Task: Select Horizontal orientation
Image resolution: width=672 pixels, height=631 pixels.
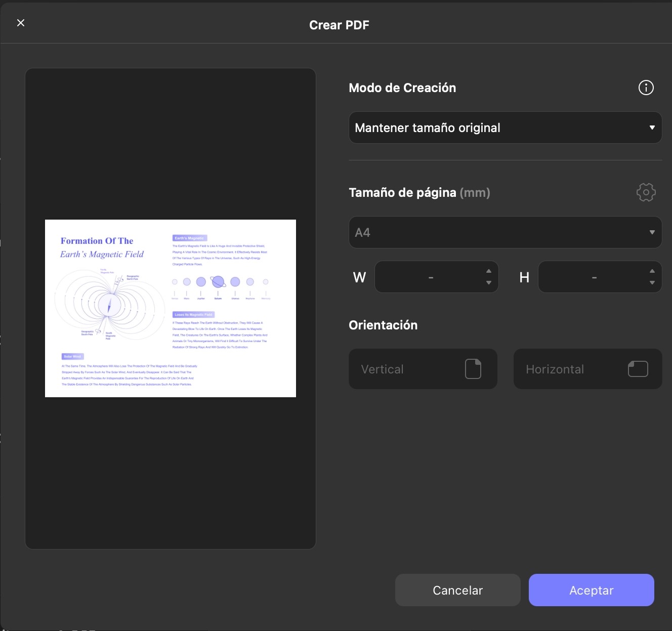Action: (587, 369)
